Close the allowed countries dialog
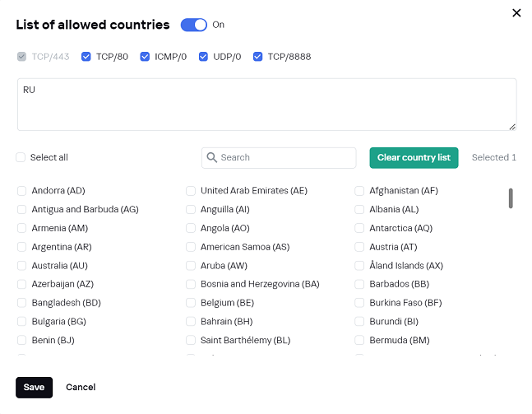 coord(516,12)
